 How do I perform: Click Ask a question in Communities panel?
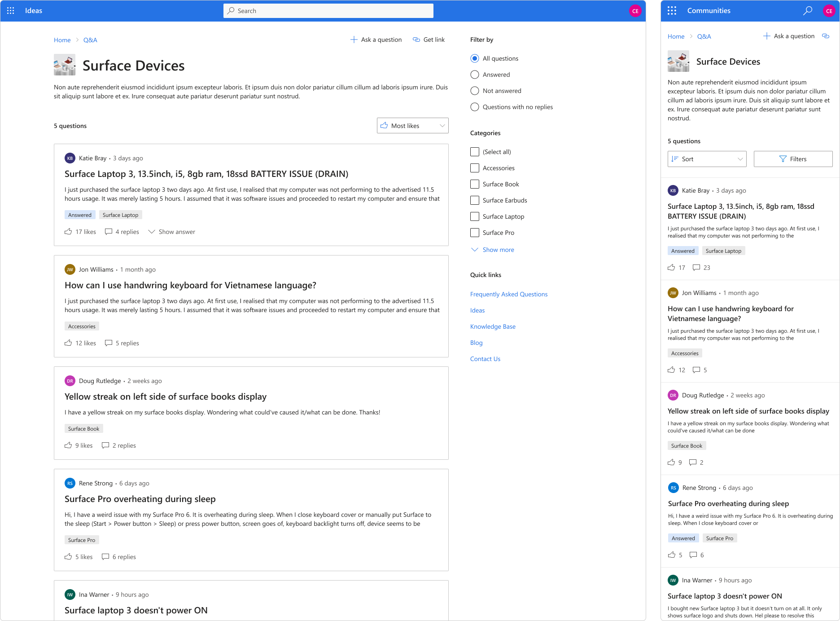pos(789,36)
